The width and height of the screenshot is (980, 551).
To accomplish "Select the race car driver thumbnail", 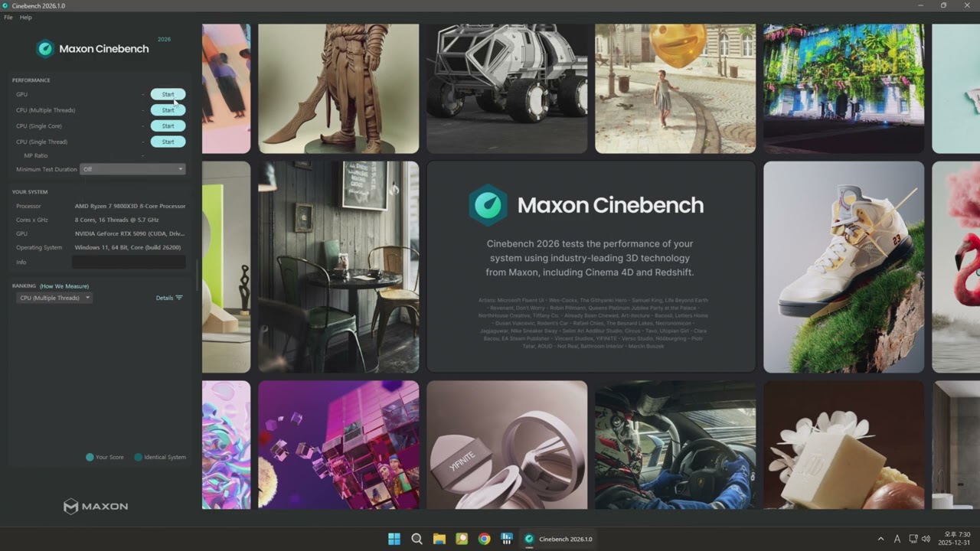I will (x=675, y=445).
